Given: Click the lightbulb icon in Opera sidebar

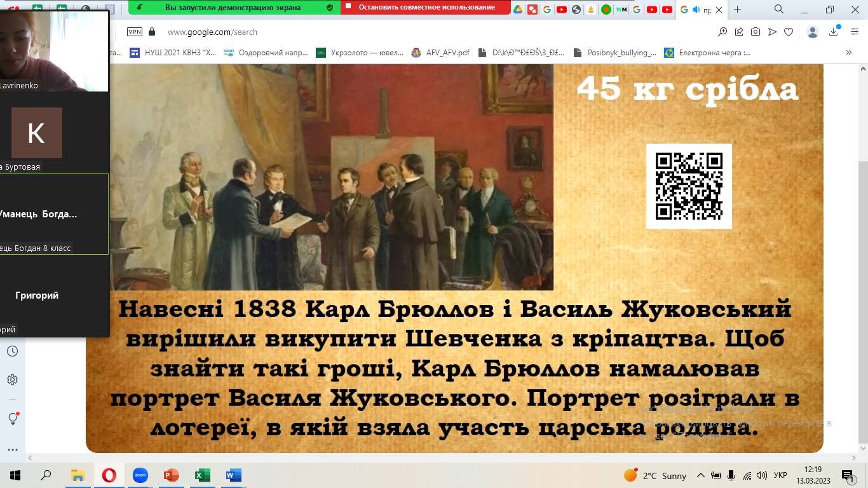Looking at the screenshot, I should (x=12, y=419).
